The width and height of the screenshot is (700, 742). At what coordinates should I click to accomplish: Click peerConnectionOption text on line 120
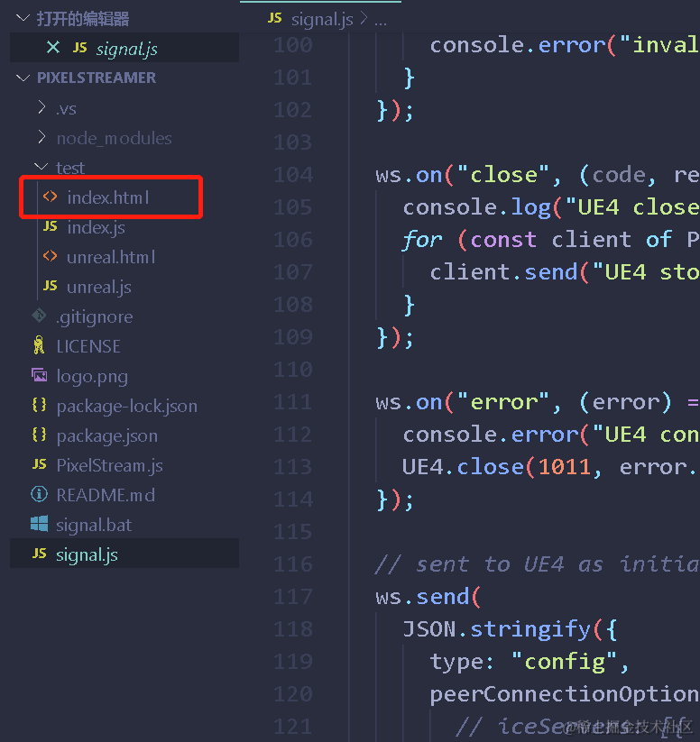click(565, 695)
